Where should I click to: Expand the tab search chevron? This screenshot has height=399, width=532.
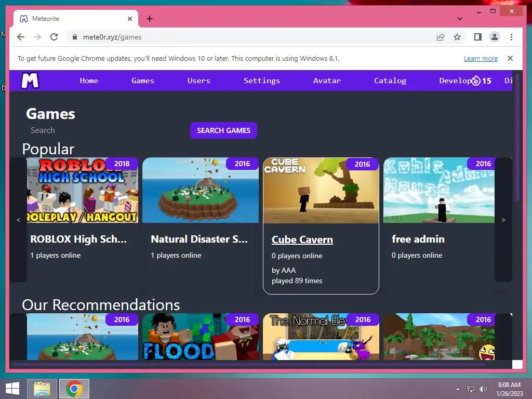click(460, 19)
